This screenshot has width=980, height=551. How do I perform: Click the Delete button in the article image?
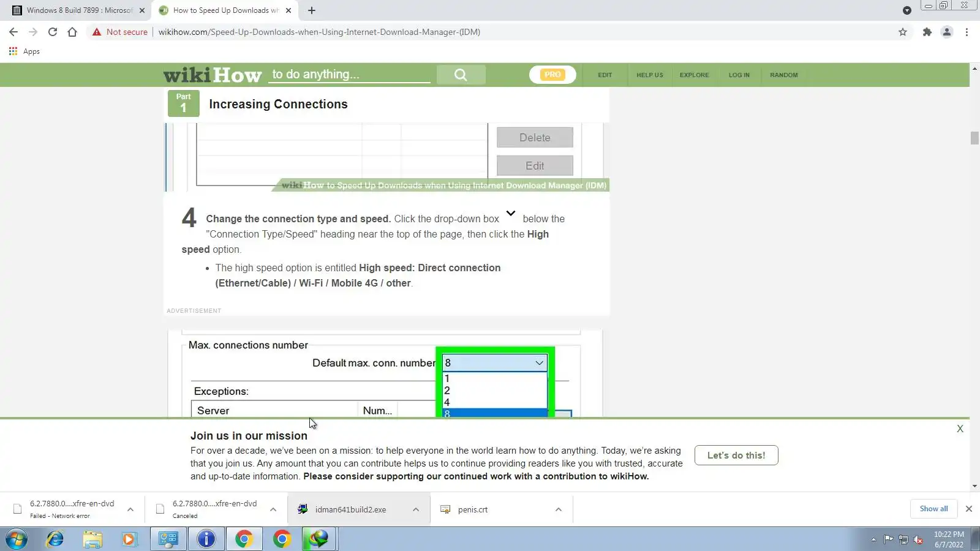535,138
